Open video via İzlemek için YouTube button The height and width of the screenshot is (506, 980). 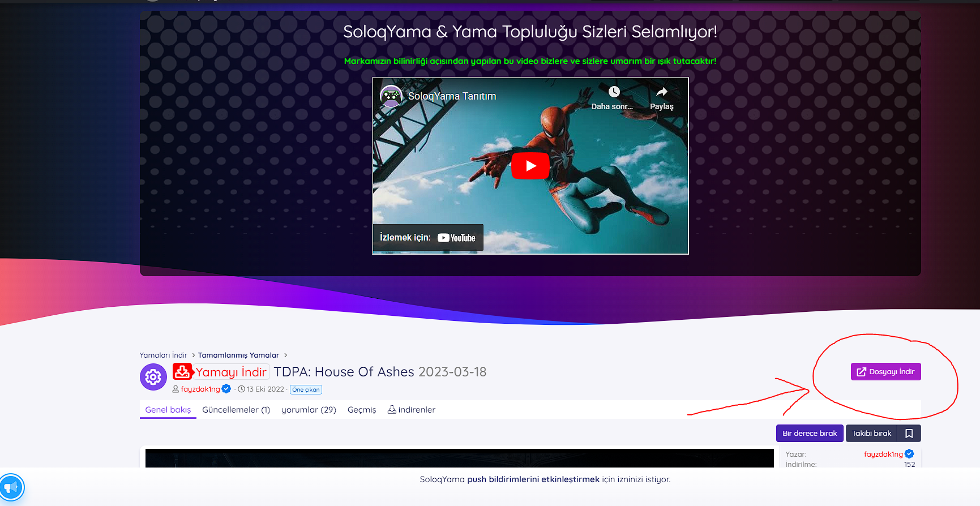pos(428,238)
